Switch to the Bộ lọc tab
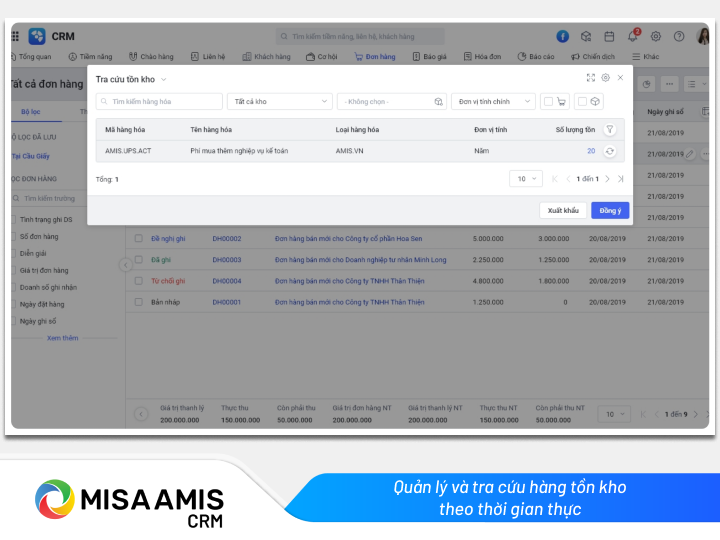The image size is (720, 540). click(x=31, y=112)
